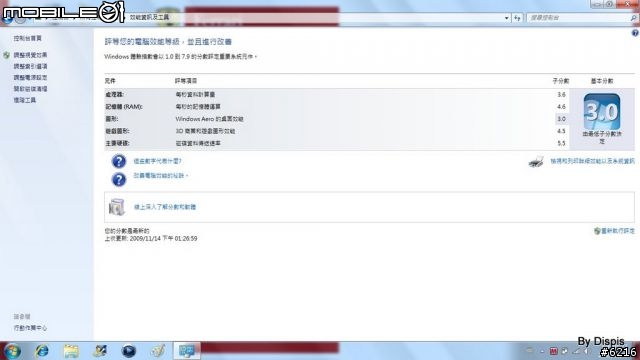
Task: Click the help icon at window top right
Action: point(635,33)
